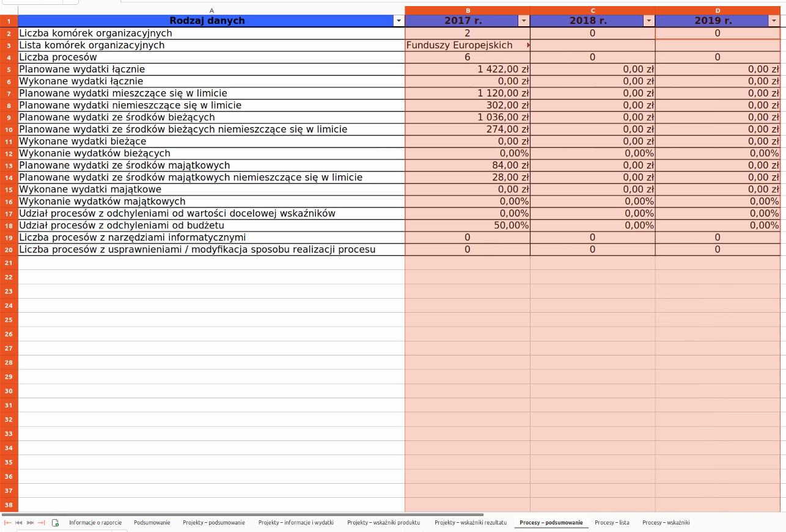Open the Podsumowanie sheet tab
The height and width of the screenshot is (532, 786).
click(152, 523)
